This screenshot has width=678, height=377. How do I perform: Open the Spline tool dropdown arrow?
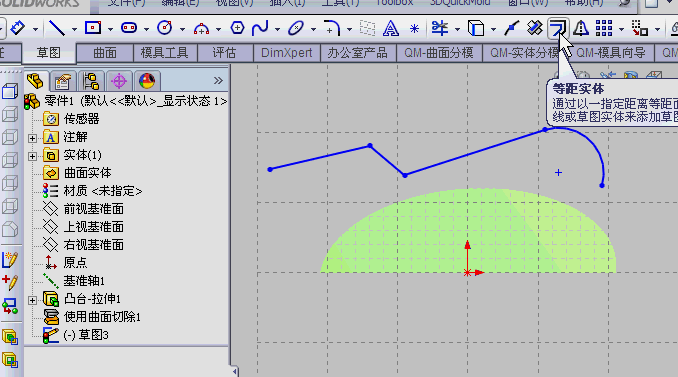pyautogui.click(x=277, y=29)
